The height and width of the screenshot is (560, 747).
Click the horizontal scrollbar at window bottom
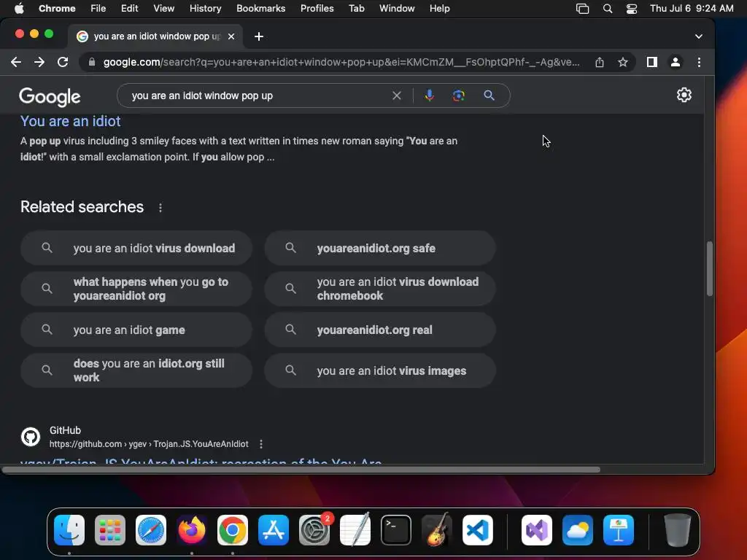301,470
